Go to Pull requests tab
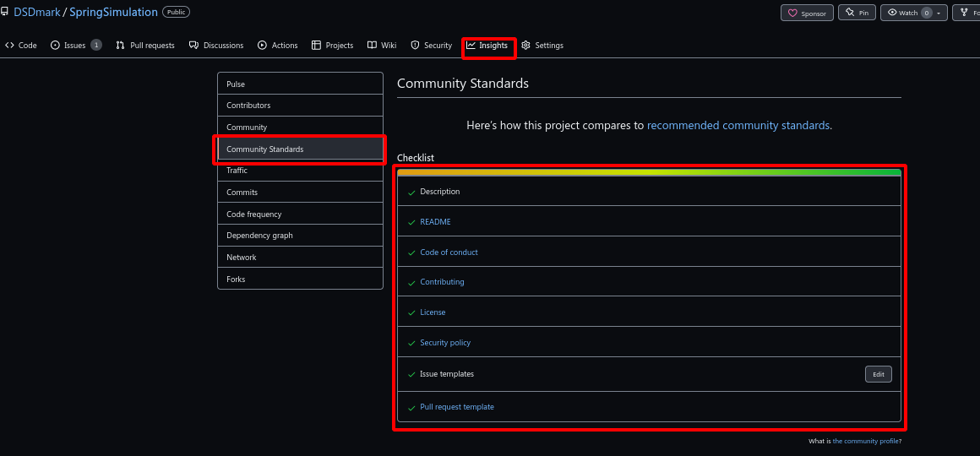 coord(145,45)
